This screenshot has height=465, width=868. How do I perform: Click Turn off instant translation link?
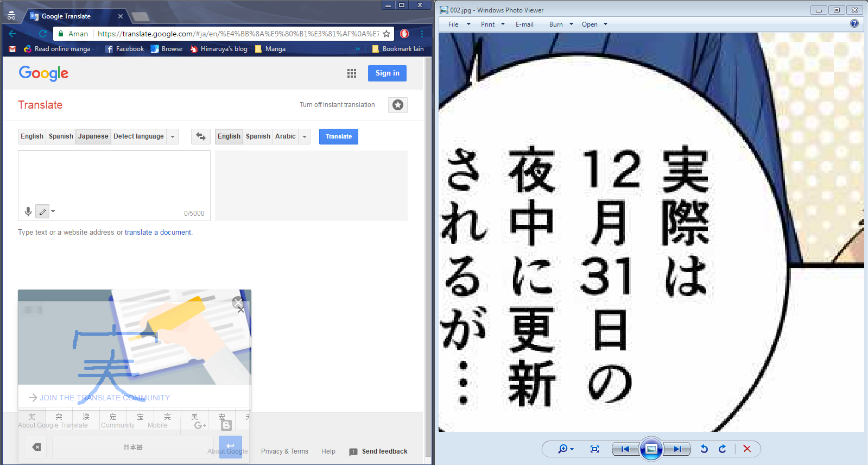[337, 105]
